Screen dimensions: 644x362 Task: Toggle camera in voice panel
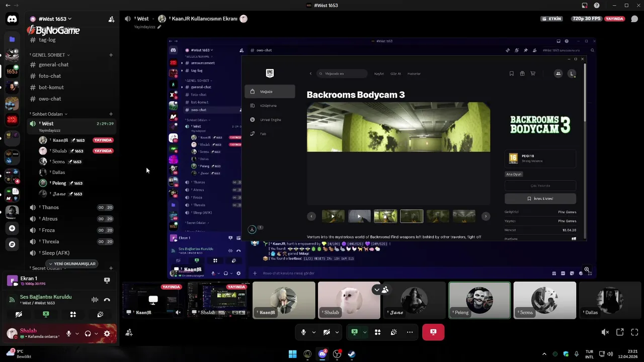(x=19, y=314)
